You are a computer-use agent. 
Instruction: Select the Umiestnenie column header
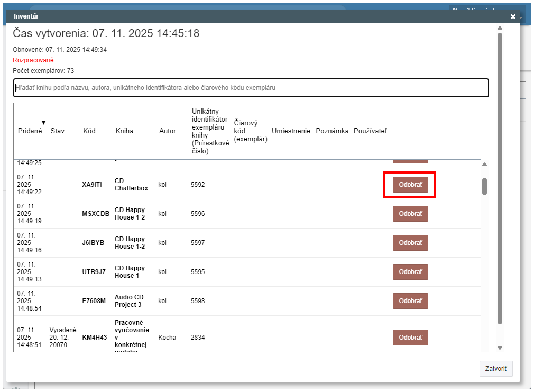(291, 131)
